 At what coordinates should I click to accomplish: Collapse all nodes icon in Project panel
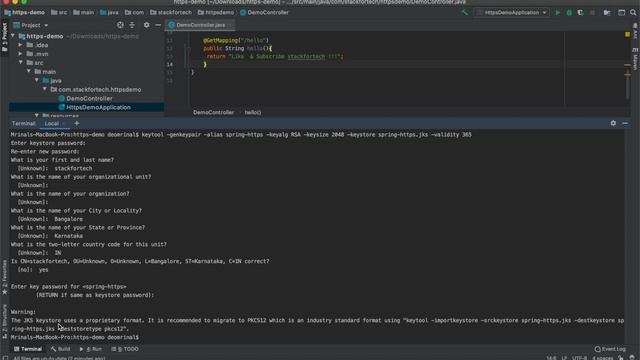132,25
